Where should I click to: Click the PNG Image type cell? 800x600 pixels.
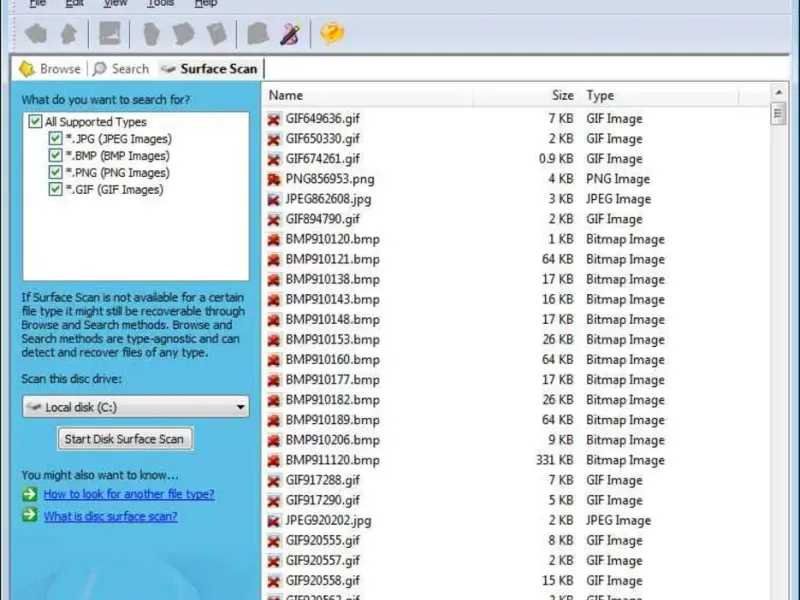tap(618, 179)
